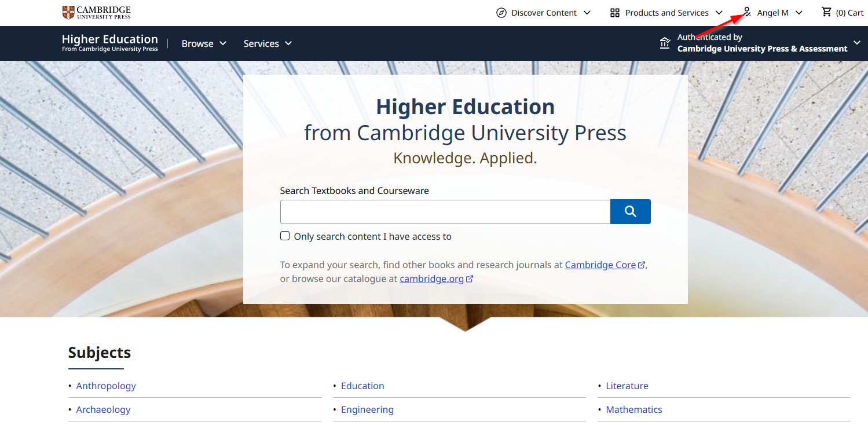Click the Authenticated by Cambridge University Press & Assessment text
Viewport: 868px width, 425px height.
coord(763,43)
